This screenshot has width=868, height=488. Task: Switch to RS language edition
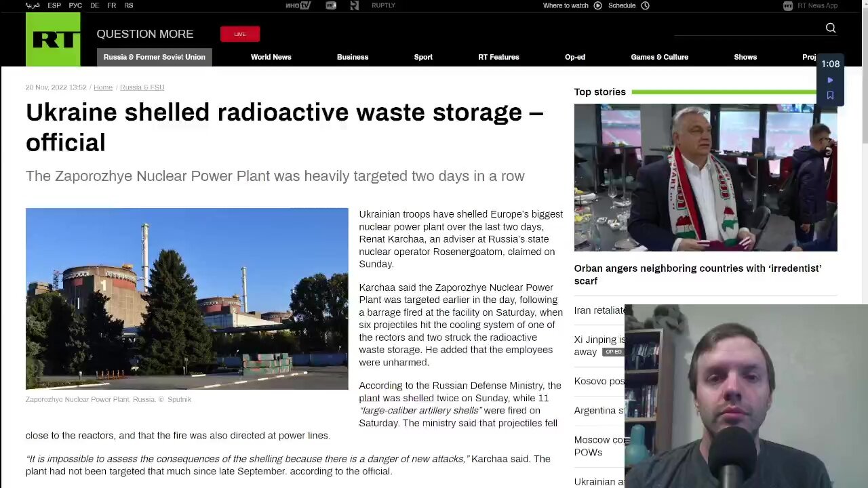[x=129, y=5]
